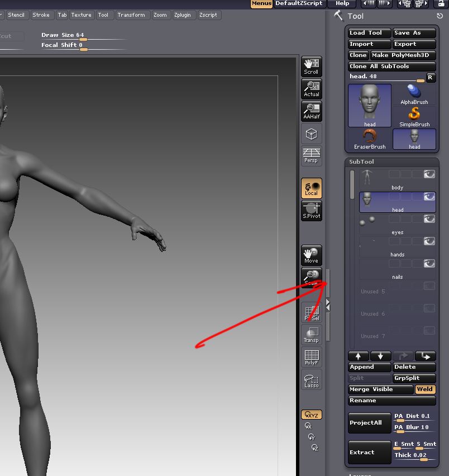This screenshot has width=449, height=476.
Task: Open the Tool palette header
Action: pyautogui.click(x=355, y=16)
